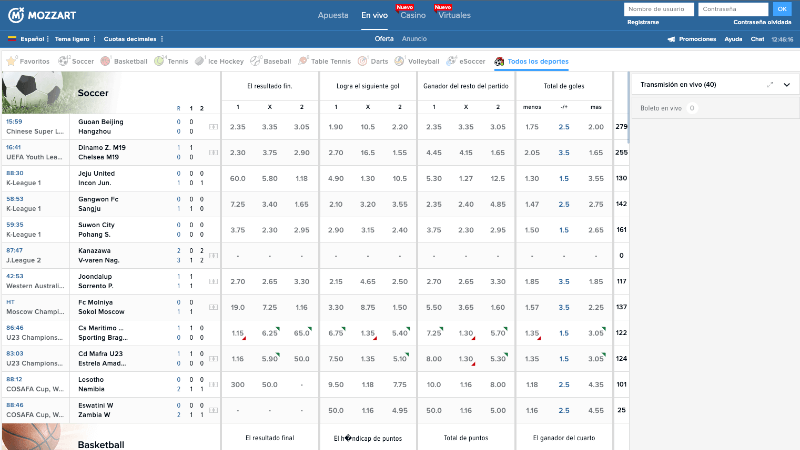Open the Cs Maritimo vs Sporting Brag match
Image resolution: width=800 pixels, height=450 pixels.
[x=103, y=333]
